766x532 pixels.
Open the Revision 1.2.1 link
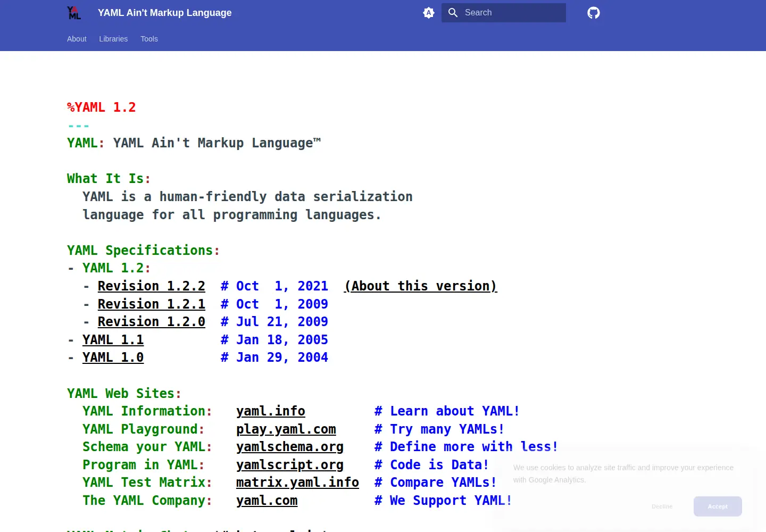click(x=152, y=304)
